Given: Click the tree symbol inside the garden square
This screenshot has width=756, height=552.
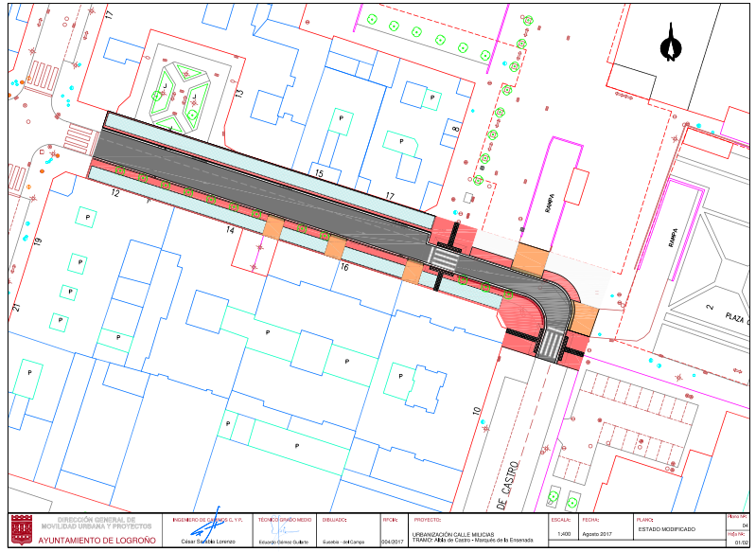Looking at the screenshot, I should point(158,95).
